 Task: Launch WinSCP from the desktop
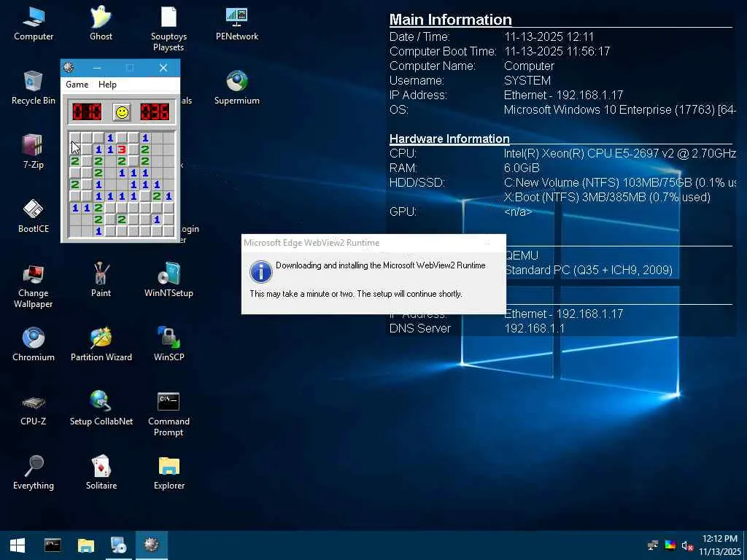169,344
